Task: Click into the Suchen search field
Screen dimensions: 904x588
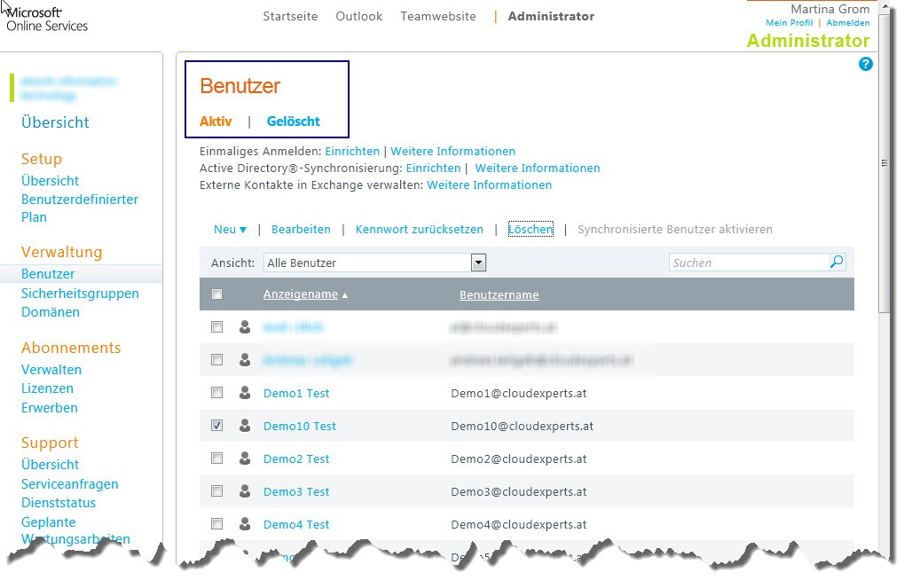Action: coord(748,263)
